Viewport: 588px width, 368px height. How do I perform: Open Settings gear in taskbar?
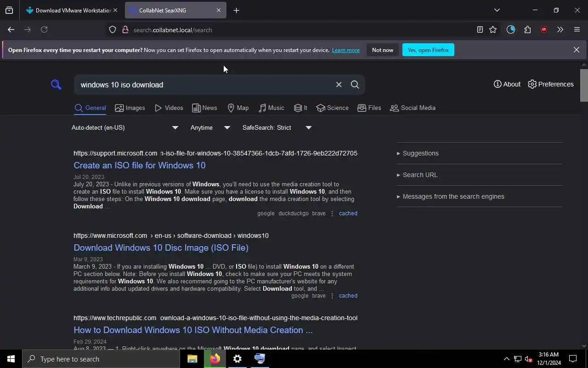click(x=237, y=359)
